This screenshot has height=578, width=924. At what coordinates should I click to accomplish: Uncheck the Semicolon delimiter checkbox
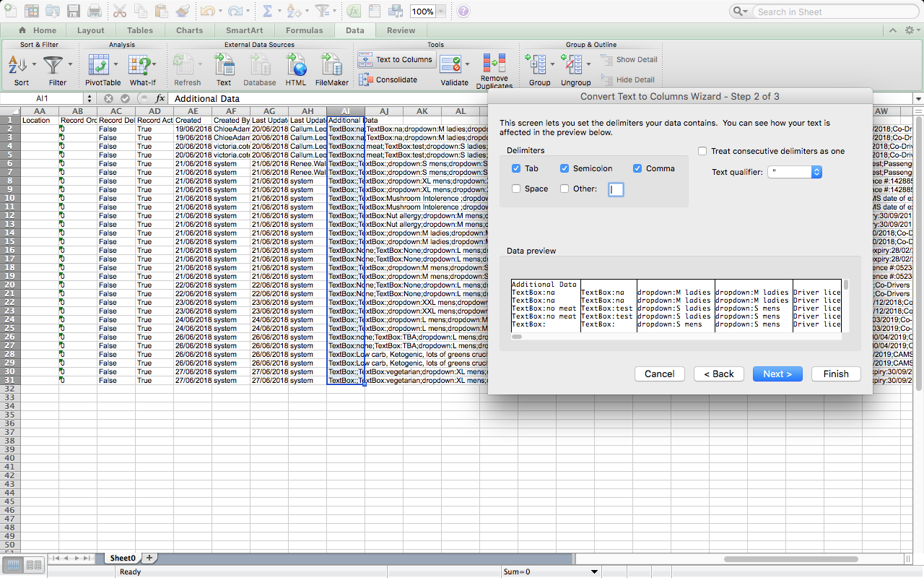[x=565, y=168]
